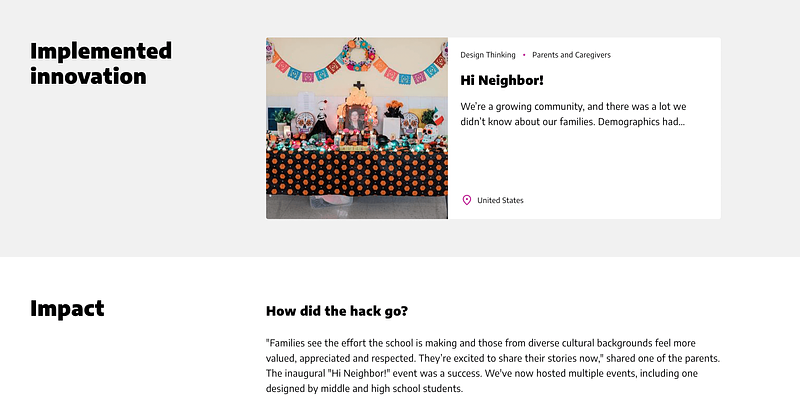
Task: Click the "How did the hack go?" heading
Action: pyautogui.click(x=337, y=311)
